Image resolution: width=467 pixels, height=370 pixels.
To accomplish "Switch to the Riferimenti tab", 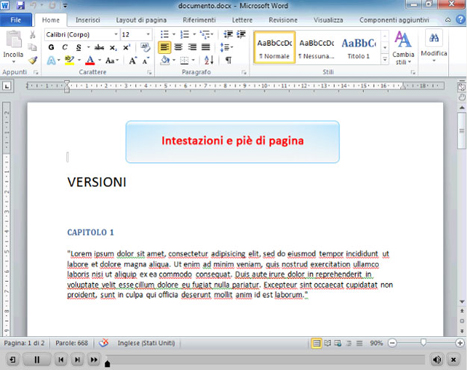I will (x=199, y=20).
